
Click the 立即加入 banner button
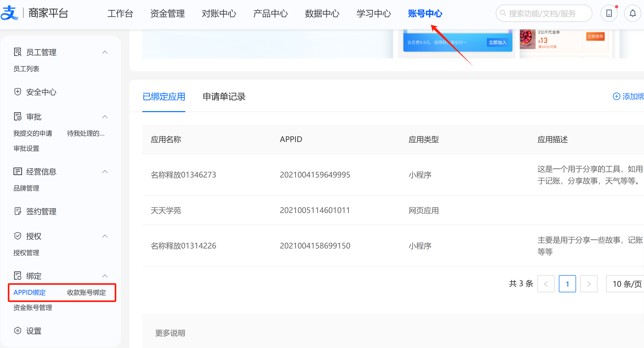(497, 42)
